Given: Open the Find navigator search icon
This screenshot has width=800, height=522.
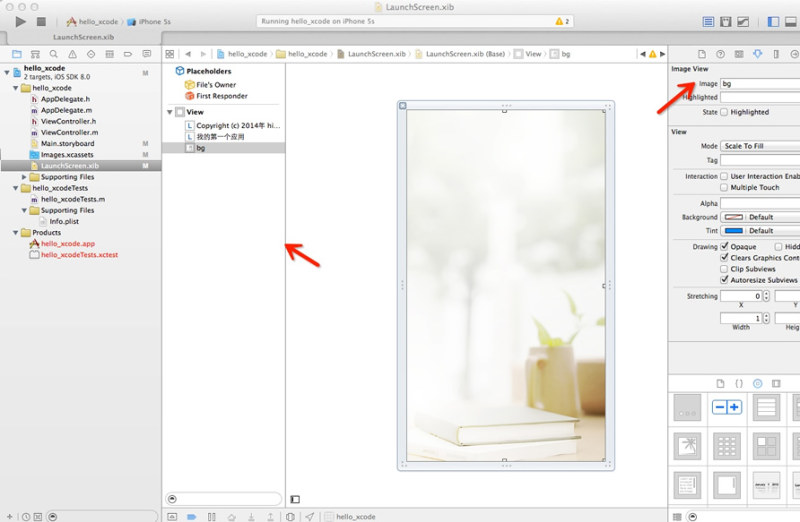Looking at the screenshot, I should click(54, 54).
